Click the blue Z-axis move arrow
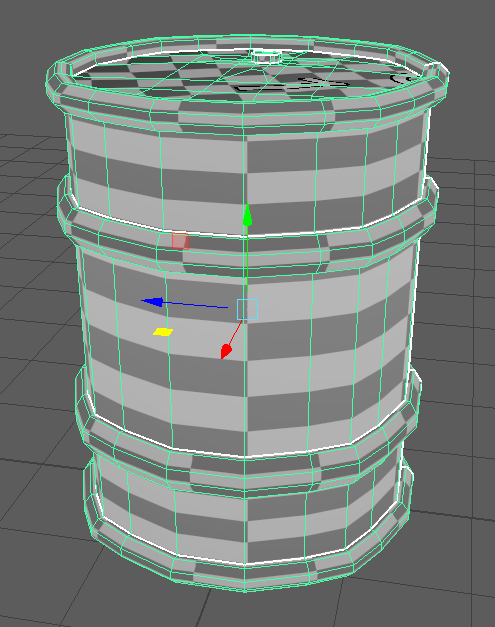 [153, 302]
